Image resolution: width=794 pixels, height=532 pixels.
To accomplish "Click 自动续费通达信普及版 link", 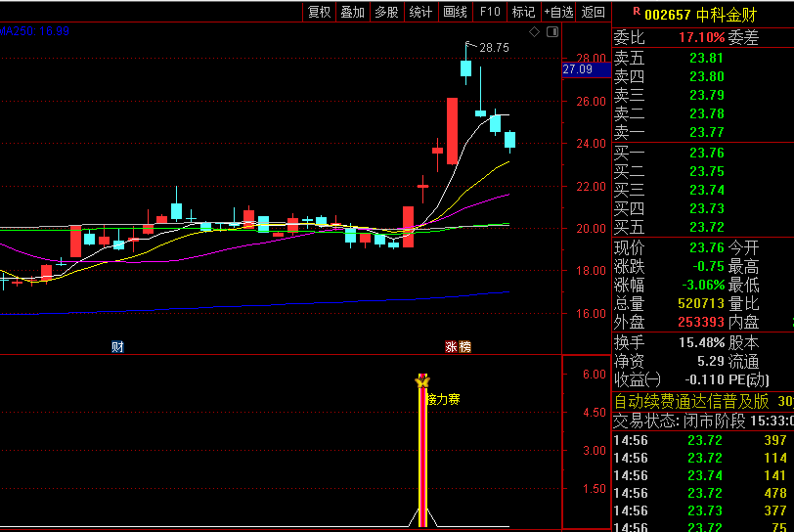I will [691, 401].
